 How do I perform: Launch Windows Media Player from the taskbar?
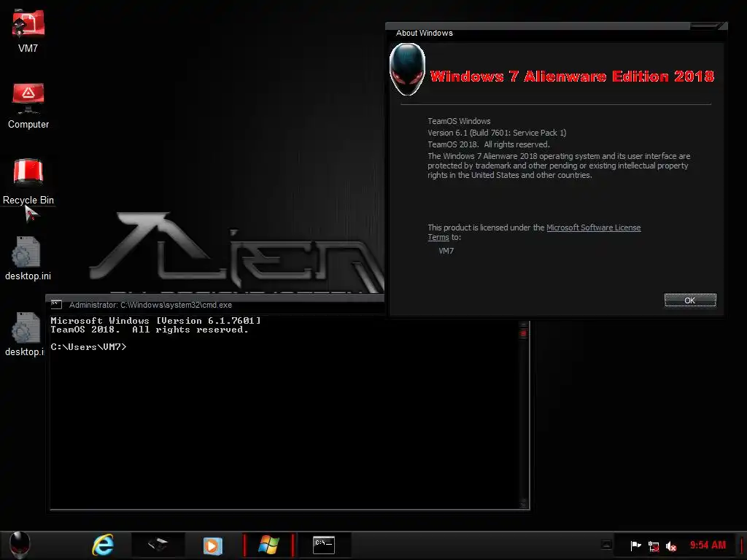212,545
